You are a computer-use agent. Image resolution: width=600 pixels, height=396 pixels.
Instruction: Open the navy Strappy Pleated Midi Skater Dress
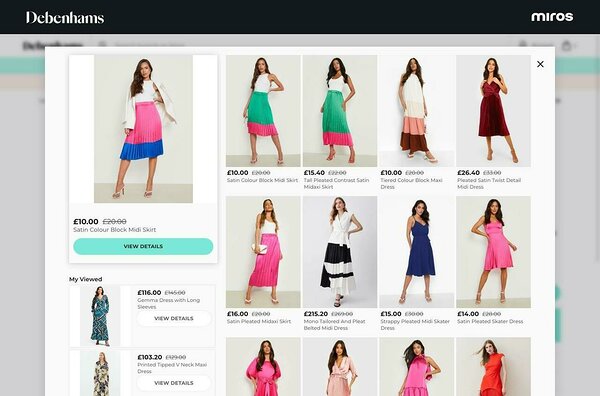(x=417, y=252)
